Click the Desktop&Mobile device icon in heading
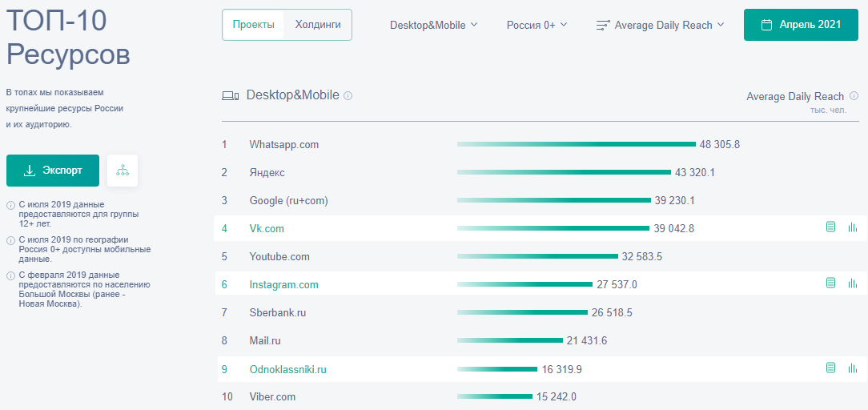Screen dimensions: 868x410 pos(231,96)
